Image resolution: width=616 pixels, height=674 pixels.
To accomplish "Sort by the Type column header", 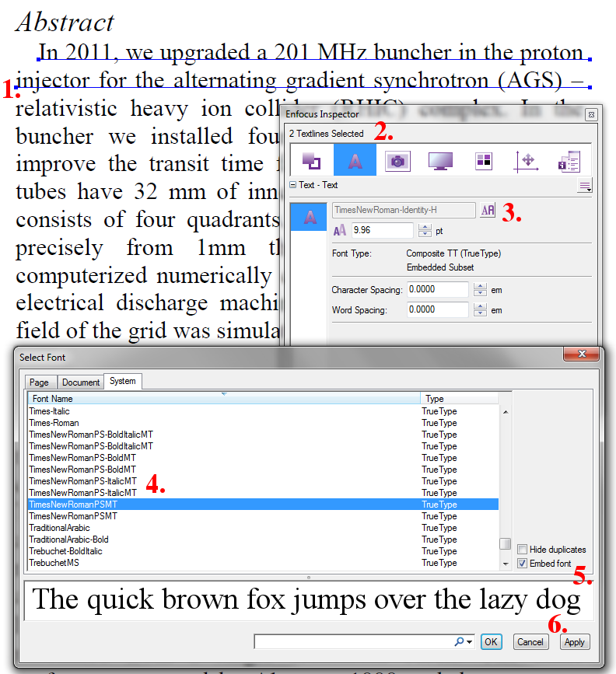I will click(x=459, y=399).
